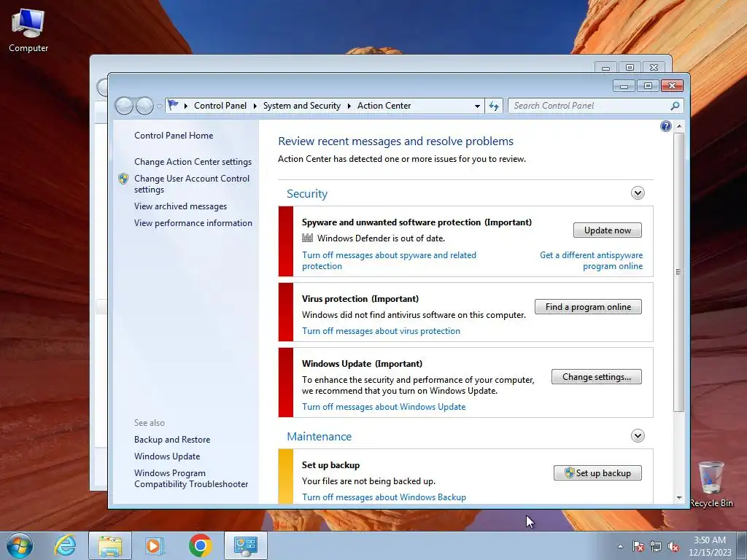
Task: Click the Change settings... button
Action: pyautogui.click(x=597, y=377)
